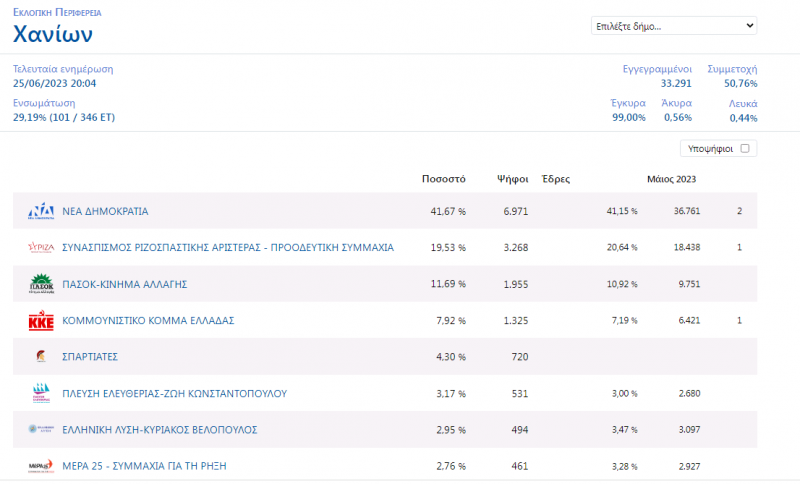Select ΠΑΣΟΚ-ΚΙΝΗΜΑ ΑΛΛΑΓΗΣ party name
This screenshot has height=484, width=800.
125,284
